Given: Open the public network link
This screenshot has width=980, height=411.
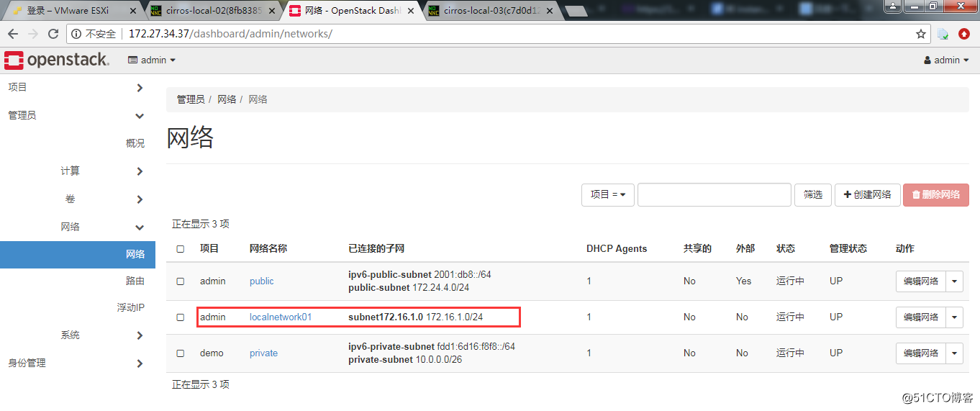Looking at the screenshot, I should 262,281.
